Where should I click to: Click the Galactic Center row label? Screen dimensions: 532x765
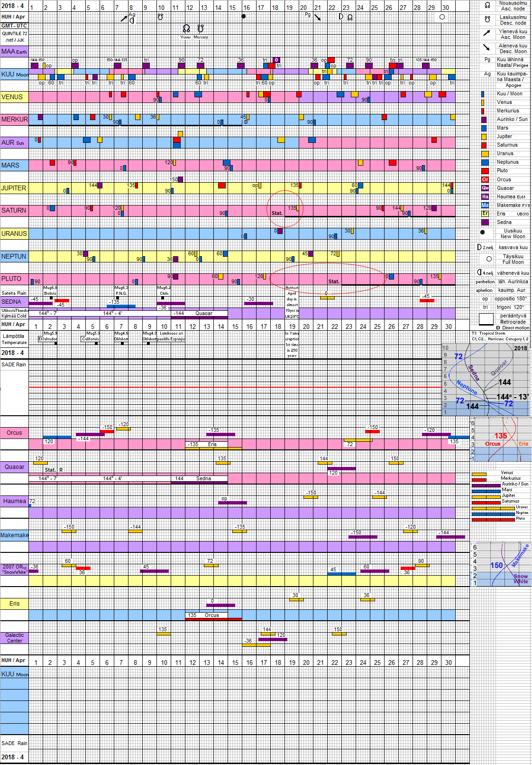click(14, 638)
